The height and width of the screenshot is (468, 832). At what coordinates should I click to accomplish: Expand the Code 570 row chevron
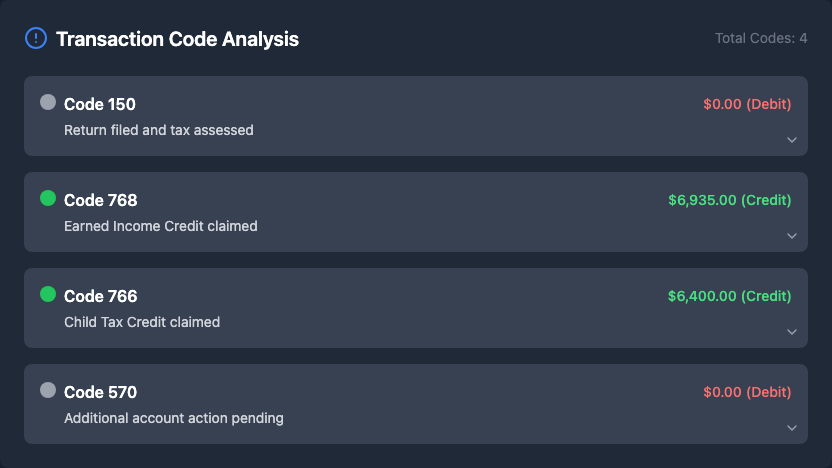click(792, 428)
